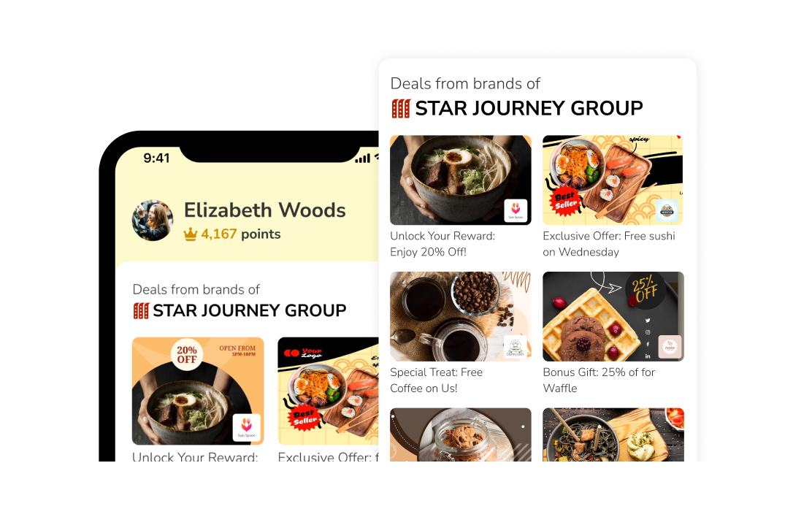Tap the phone signal strength icon
The image size is (812, 509).
tap(362, 158)
